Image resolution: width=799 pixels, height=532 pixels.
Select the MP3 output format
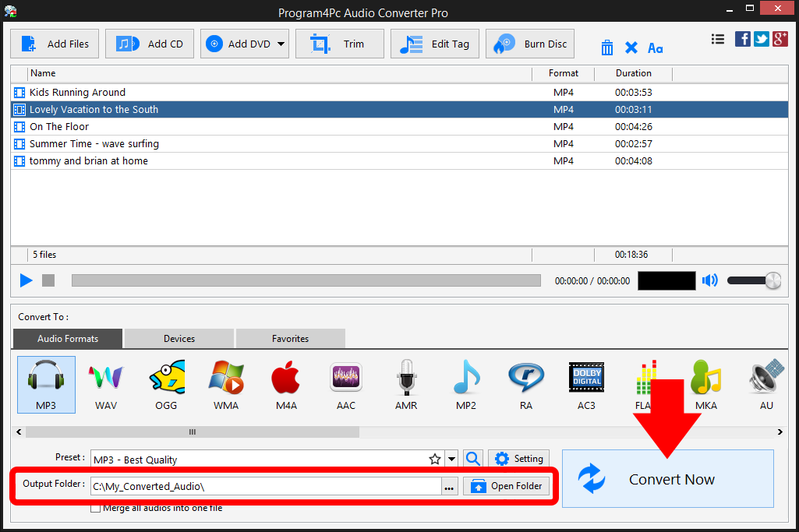pyautogui.click(x=45, y=384)
